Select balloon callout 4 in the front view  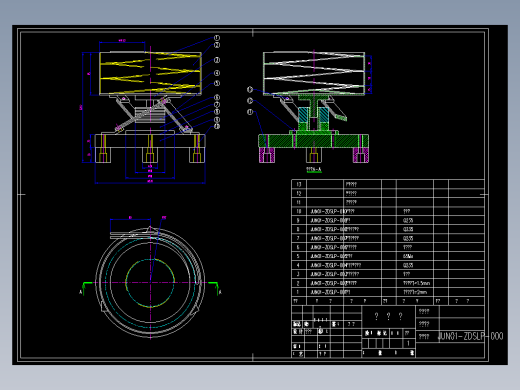(217, 73)
